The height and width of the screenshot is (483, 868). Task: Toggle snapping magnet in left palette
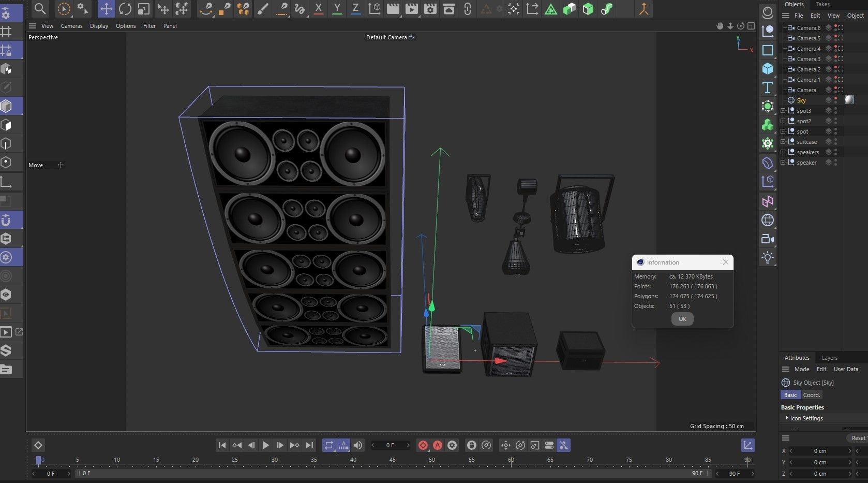(x=6, y=220)
